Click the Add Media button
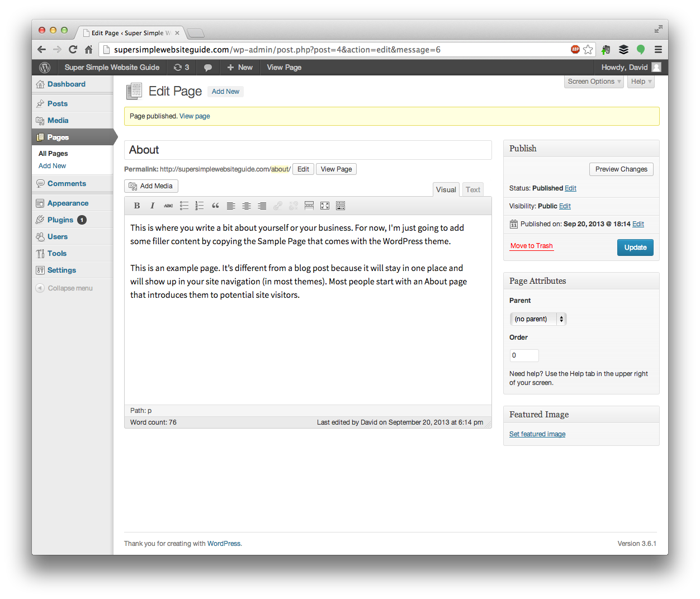This screenshot has width=700, height=599. tap(151, 186)
